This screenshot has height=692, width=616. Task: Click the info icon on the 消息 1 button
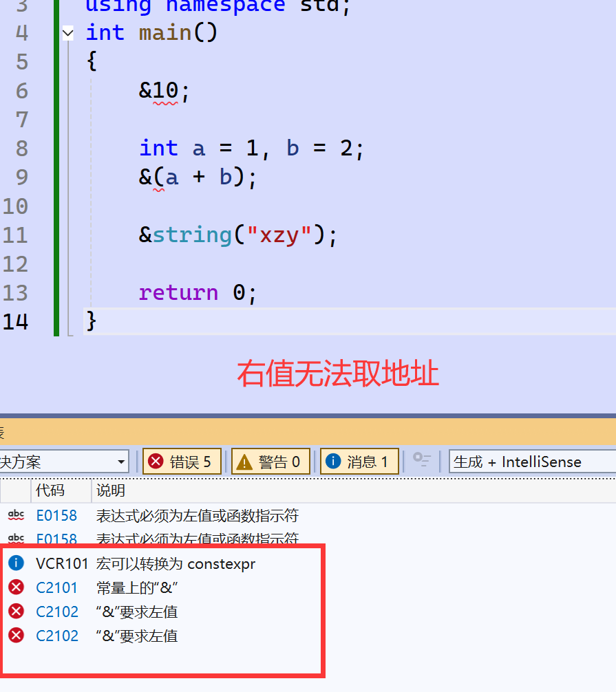(x=334, y=461)
